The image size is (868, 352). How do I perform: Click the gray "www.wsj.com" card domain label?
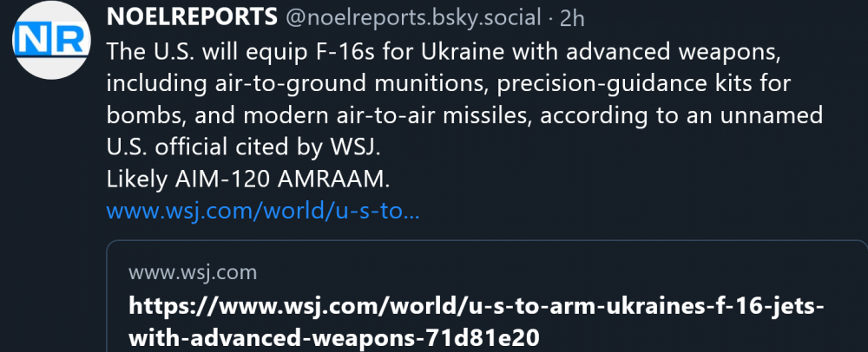193,272
